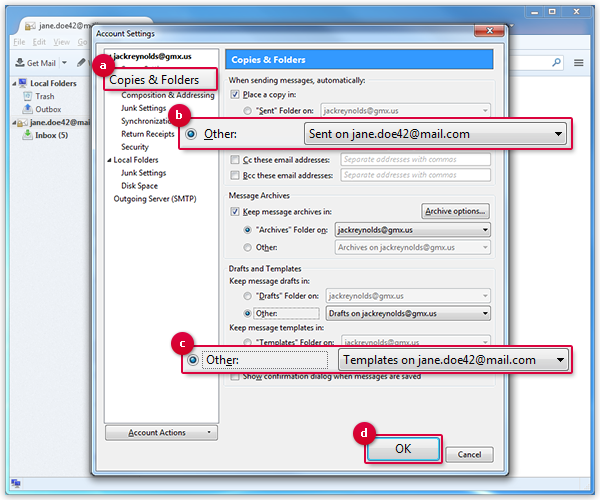Click the Bcc email addresses input field
This screenshot has width=600, height=500.
pyautogui.click(x=414, y=177)
